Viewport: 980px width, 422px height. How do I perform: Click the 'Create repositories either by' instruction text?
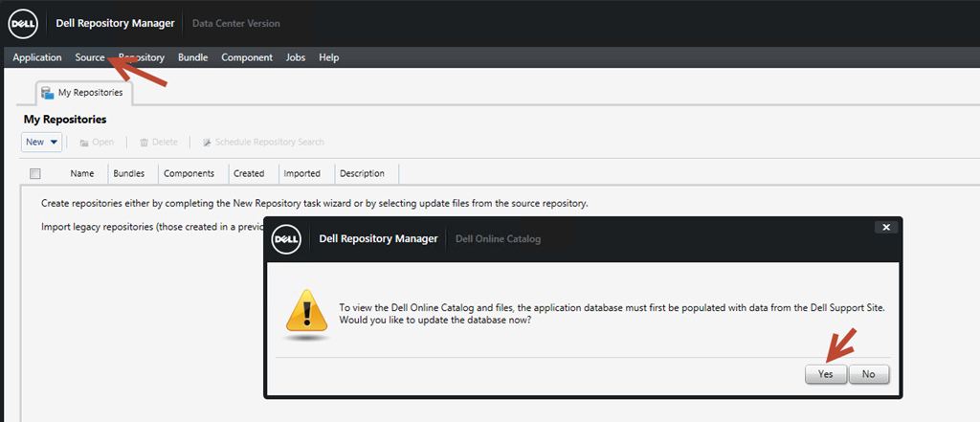(x=314, y=204)
